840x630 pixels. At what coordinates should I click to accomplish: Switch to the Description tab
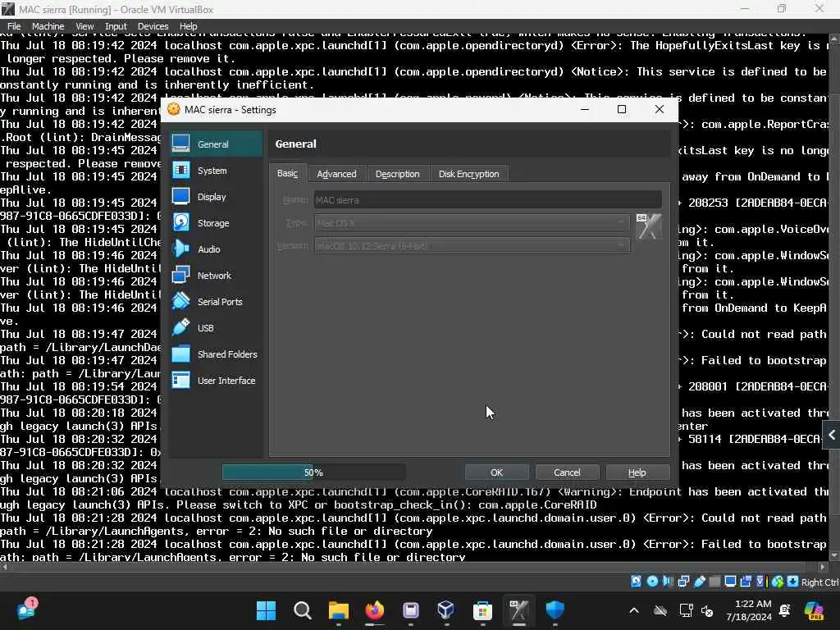(x=398, y=174)
